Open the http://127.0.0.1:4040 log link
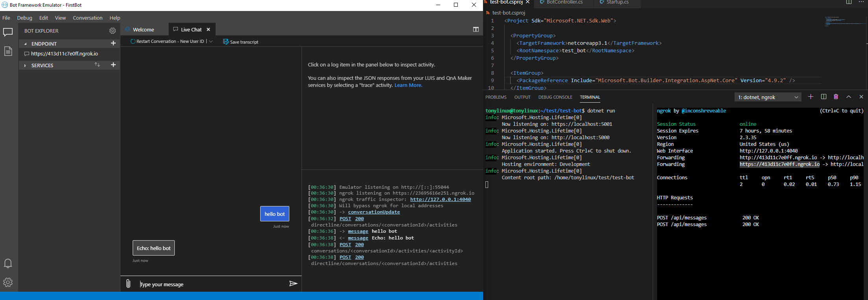 (x=440, y=199)
